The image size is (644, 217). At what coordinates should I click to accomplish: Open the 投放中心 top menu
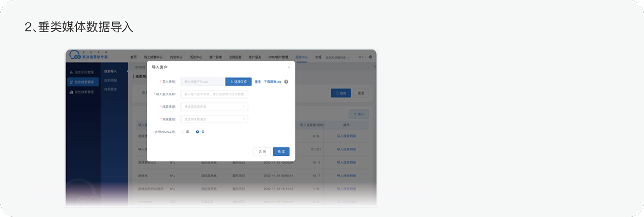click(x=301, y=57)
